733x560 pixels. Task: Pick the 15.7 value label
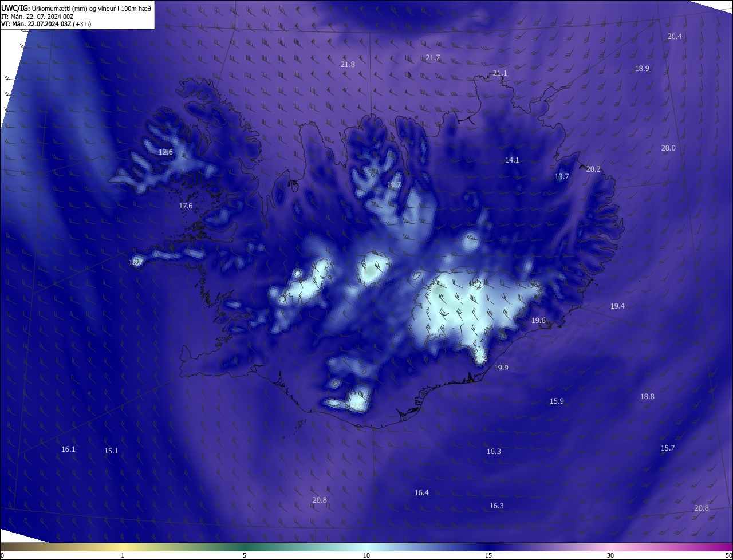[668, 448]
